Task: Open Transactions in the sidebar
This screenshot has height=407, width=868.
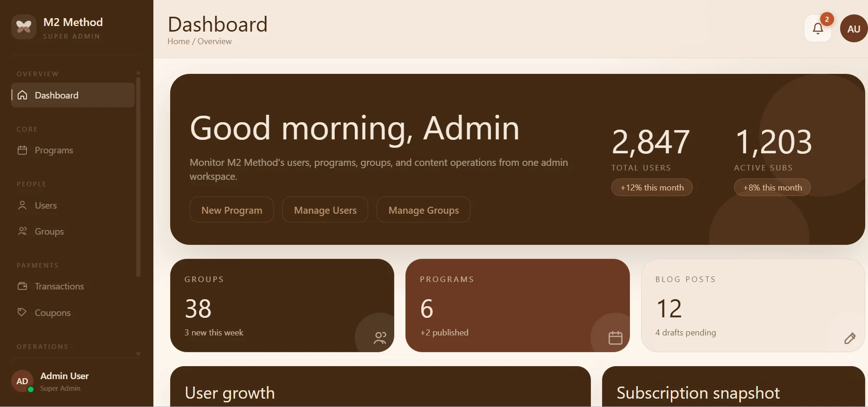Action: point(73,286)
